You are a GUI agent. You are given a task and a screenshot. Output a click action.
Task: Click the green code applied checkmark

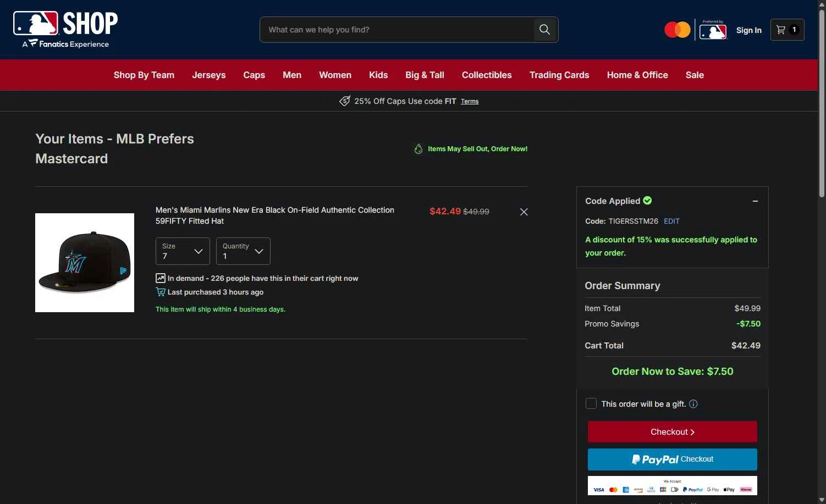[647, 201]
